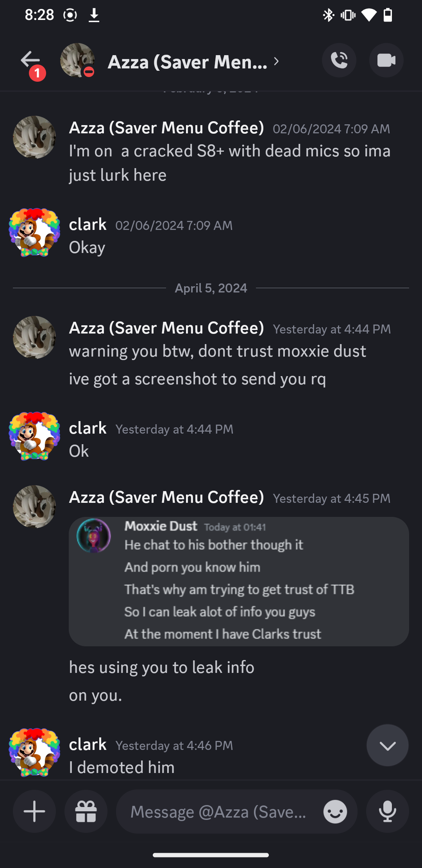Tap Azza's avatar in the header

(77, 60)
